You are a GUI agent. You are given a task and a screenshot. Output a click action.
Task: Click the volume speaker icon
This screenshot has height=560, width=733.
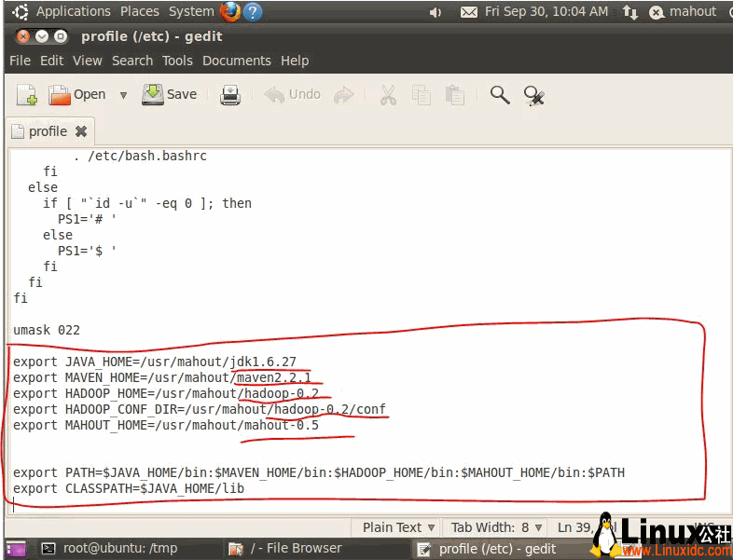(435, 12)
